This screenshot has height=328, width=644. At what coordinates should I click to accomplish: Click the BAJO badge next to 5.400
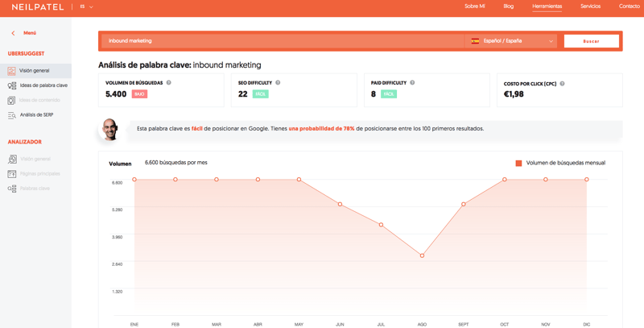tap(139, 94)
